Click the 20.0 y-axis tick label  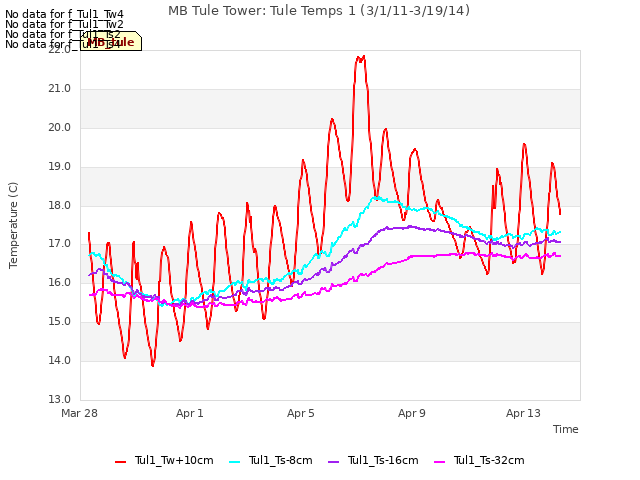[60, 128]
